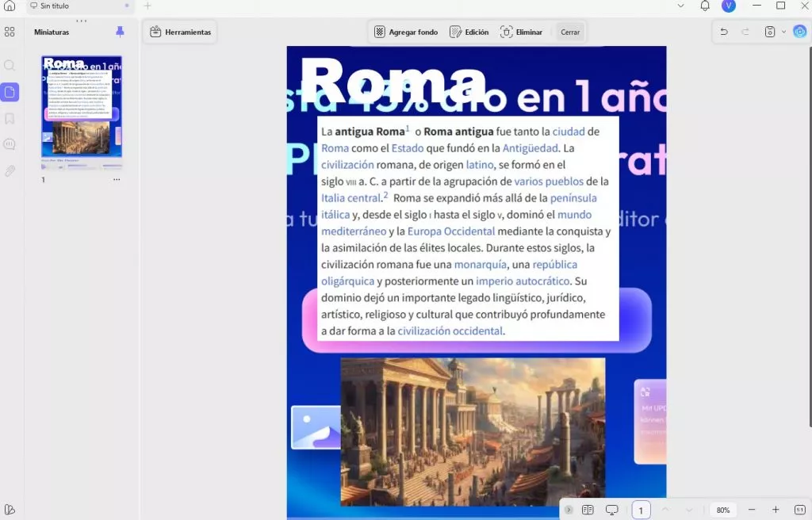Expand the tab list chevron in title bar
The width and height of the screenshot is (812, 520).
point(680,6)
